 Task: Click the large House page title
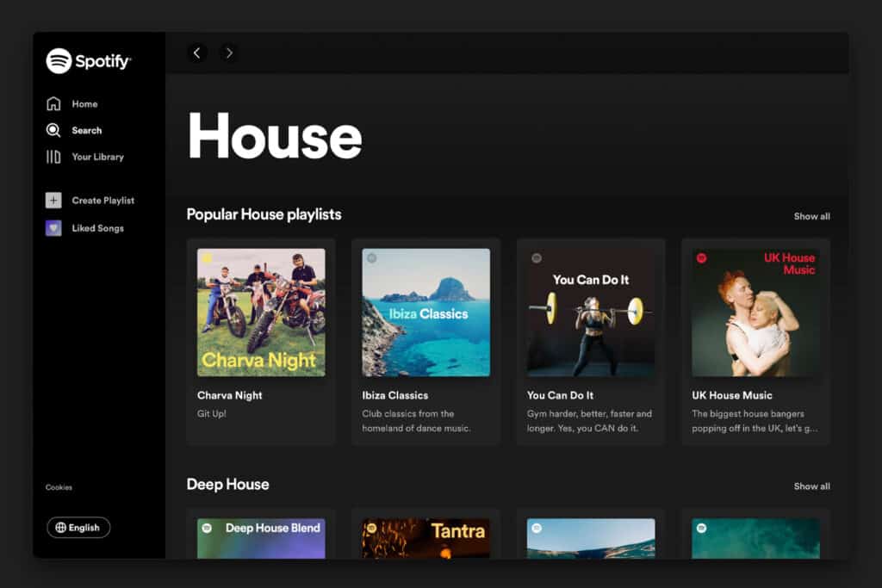click(275, 136)
